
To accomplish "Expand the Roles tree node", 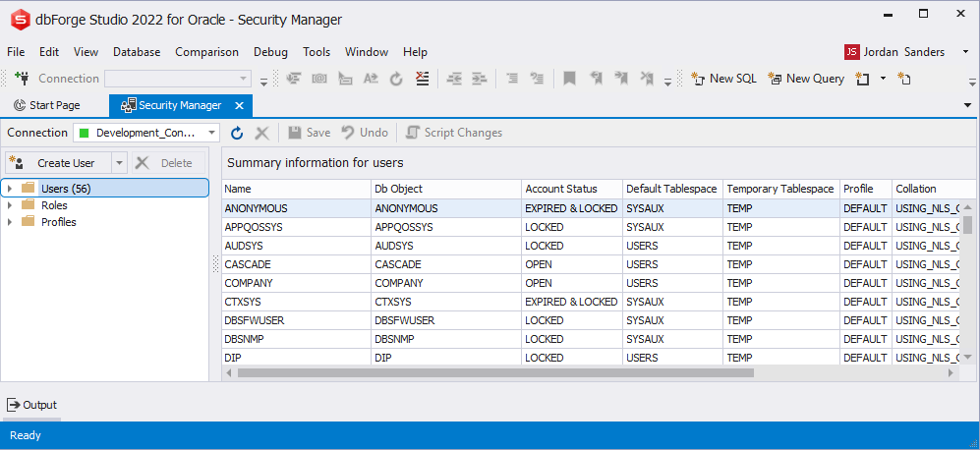I will click(x=10, y=205).
